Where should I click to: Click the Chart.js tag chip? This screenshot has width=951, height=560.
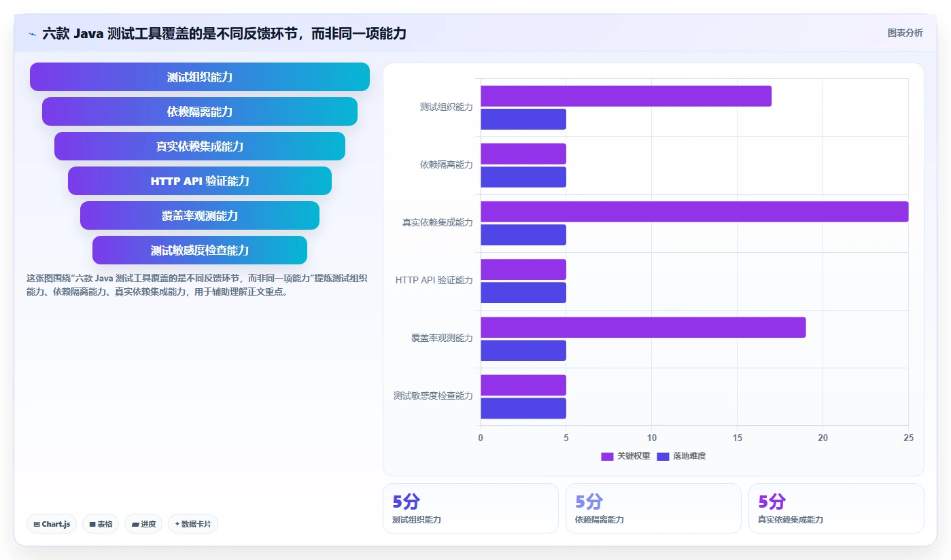[52, 524]
